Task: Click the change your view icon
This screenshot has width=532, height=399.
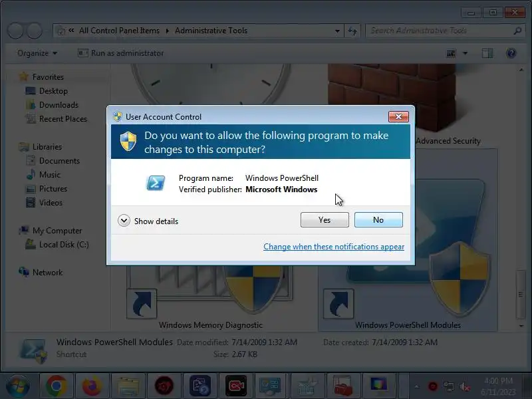Action: 451,53
